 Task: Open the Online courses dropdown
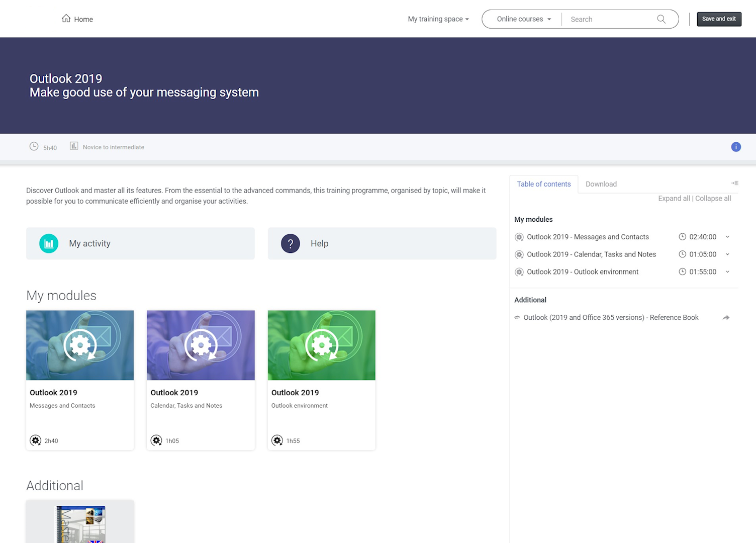[524, 19]
